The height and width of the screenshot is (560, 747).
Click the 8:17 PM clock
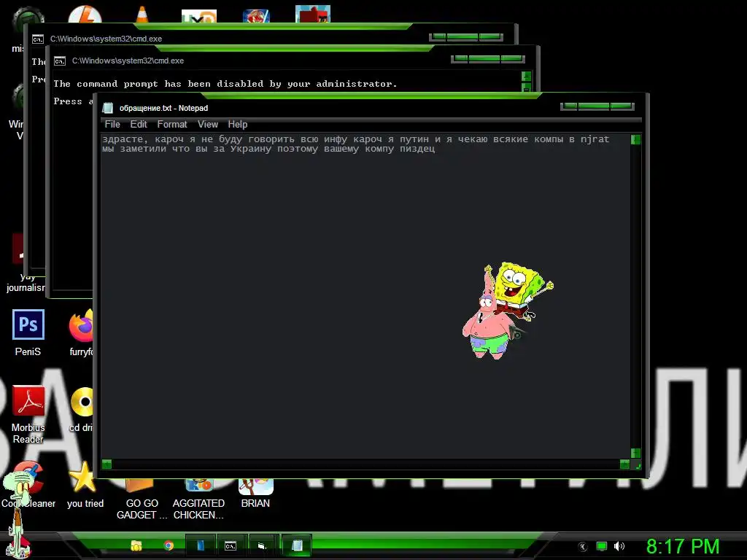point(683,546)
